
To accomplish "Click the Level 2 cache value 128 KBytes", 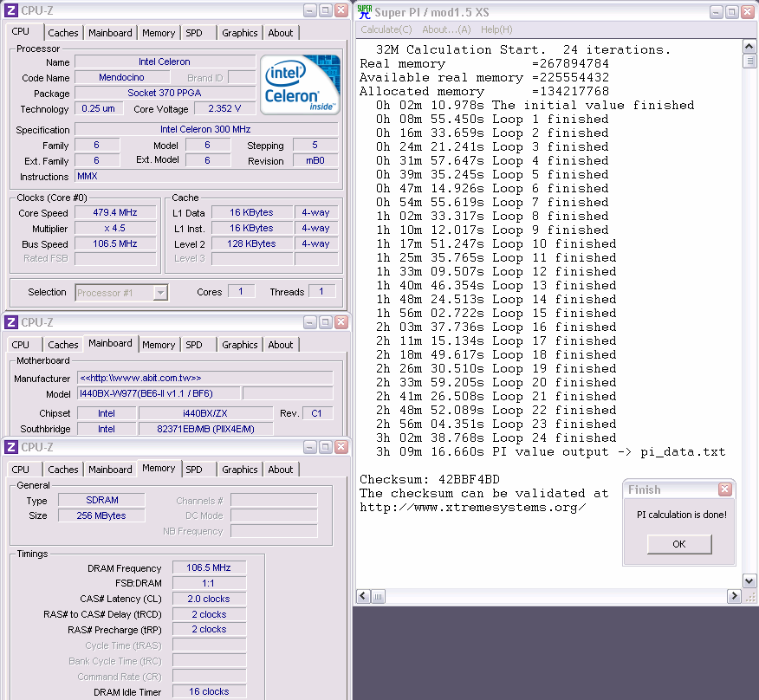I will pos(252,243).
